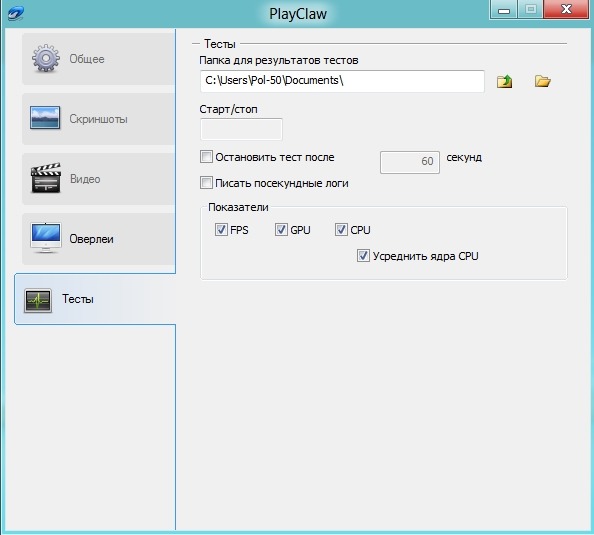Select the Оверлеи tab label
Viewport: 594px width, 535px height.
point(91,239)
